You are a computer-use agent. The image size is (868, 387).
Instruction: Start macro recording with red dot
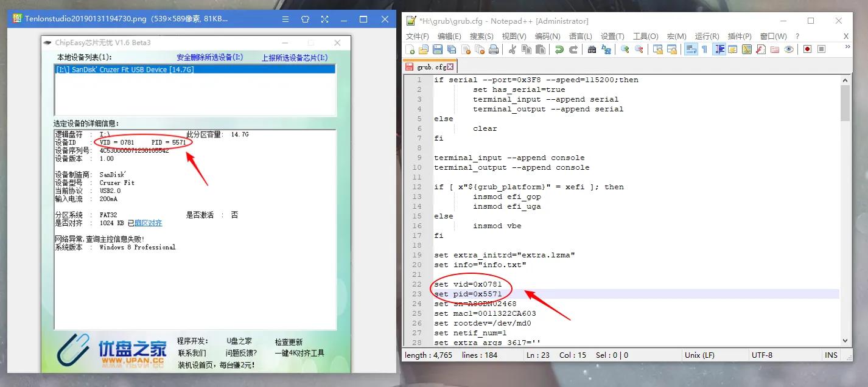point(807,49)
